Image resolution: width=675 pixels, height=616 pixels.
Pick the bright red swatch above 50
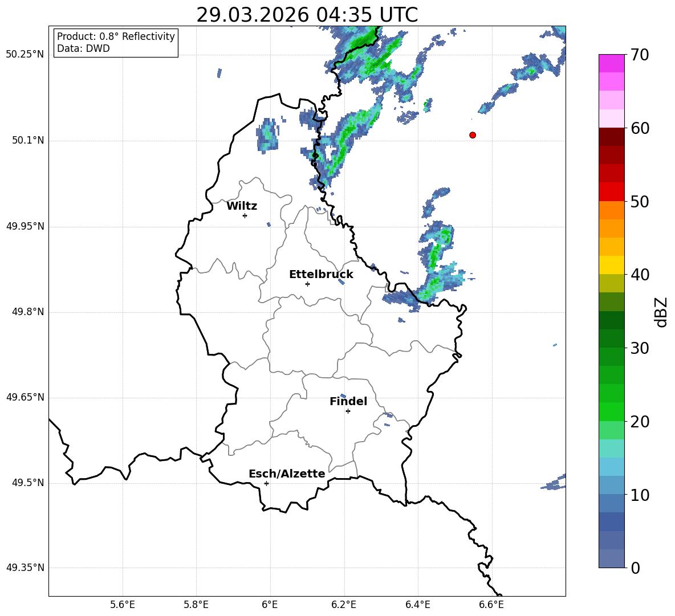[612, 192]
